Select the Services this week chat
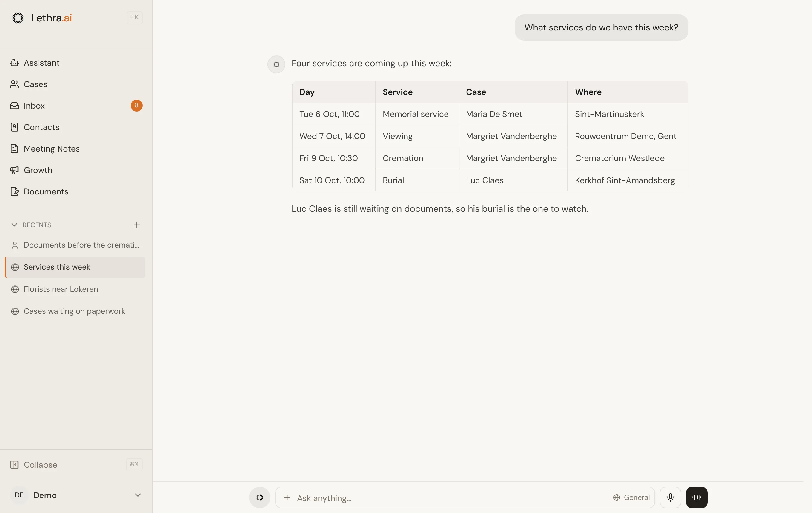The height and width of the screenshot is (513, 812). (75, 267)
